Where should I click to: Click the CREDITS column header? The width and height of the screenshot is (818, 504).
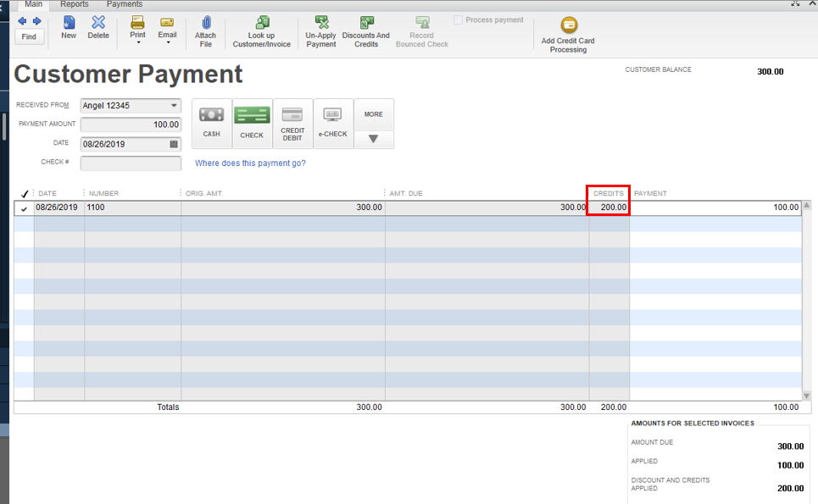pyautogui.click(x=609, y=193)
